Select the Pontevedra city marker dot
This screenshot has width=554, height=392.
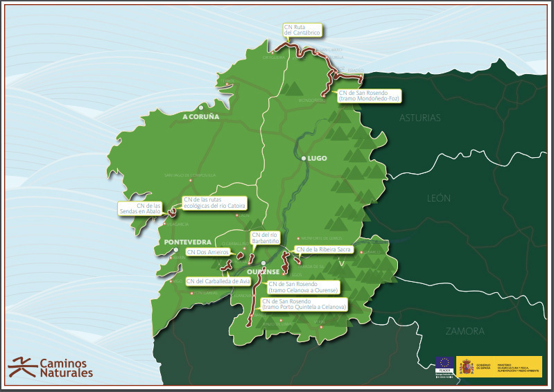(x=176, y=250)
